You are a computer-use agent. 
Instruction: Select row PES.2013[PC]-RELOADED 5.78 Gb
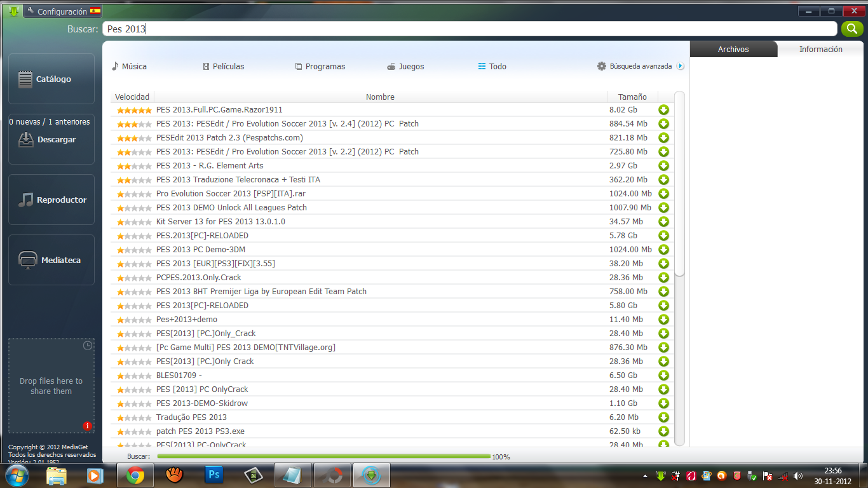click(x=392, y=236)
